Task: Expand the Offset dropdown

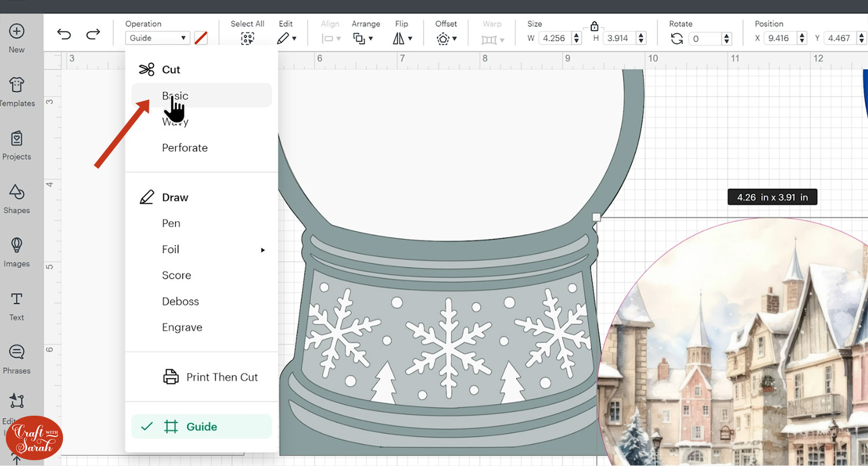Action: pos(446,39)
